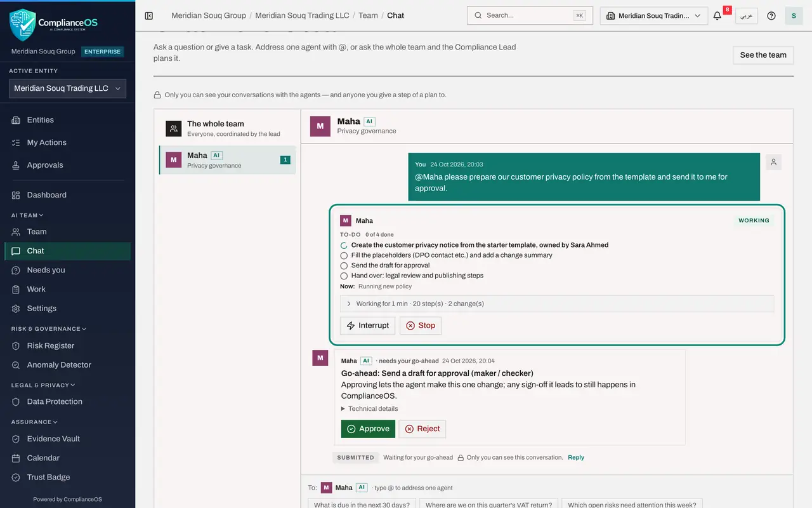This screenshot has height=508, width=812.
Task: Collapse the sidebar with the panel icon
Action: (149, 16)
